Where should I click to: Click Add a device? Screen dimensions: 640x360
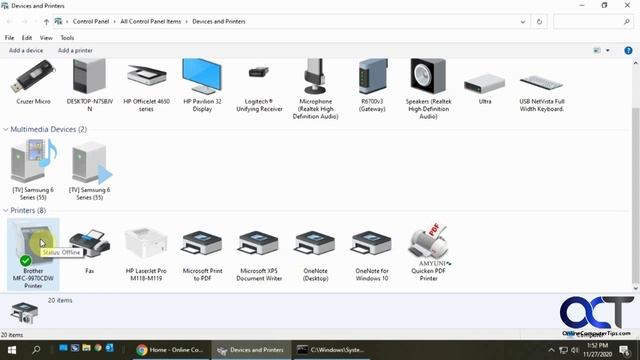pos(26,51)
